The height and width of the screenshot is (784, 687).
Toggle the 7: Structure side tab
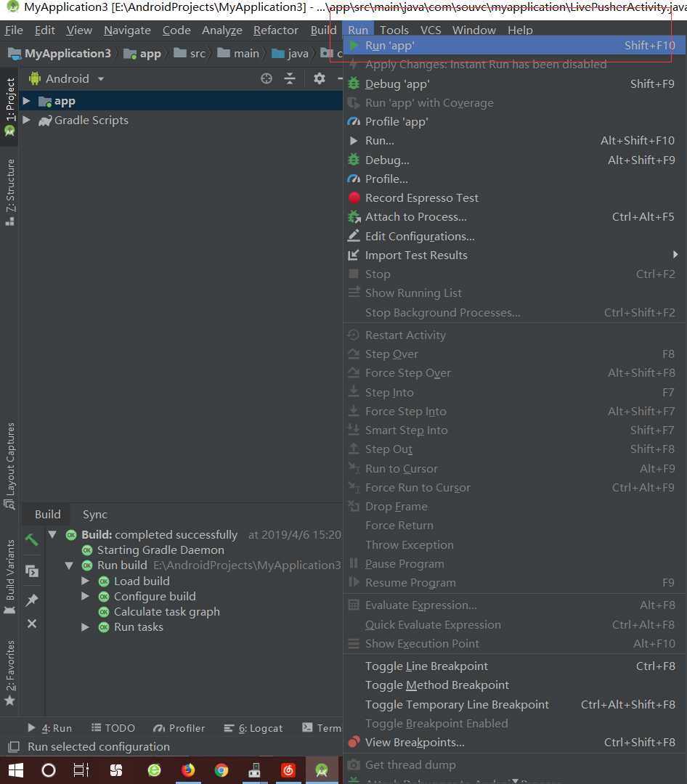tap(10, 192)
